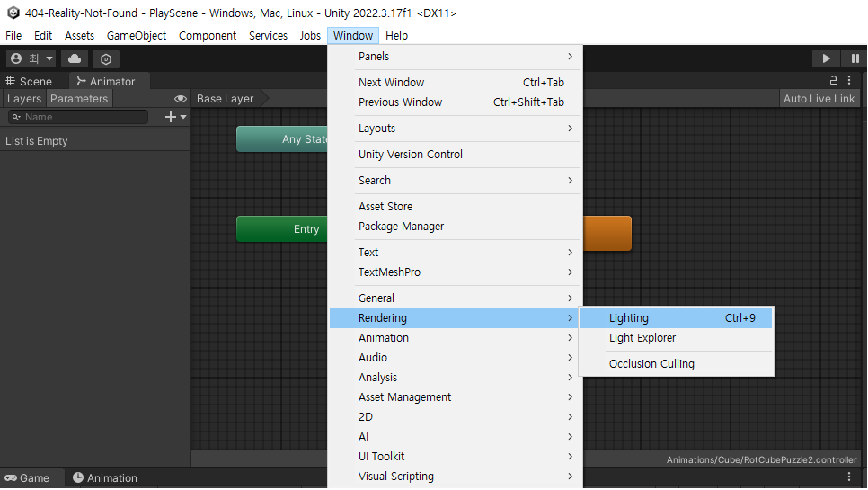The image size is (868, 490).
Task: Open Package Manager
Action: [456, 227]
